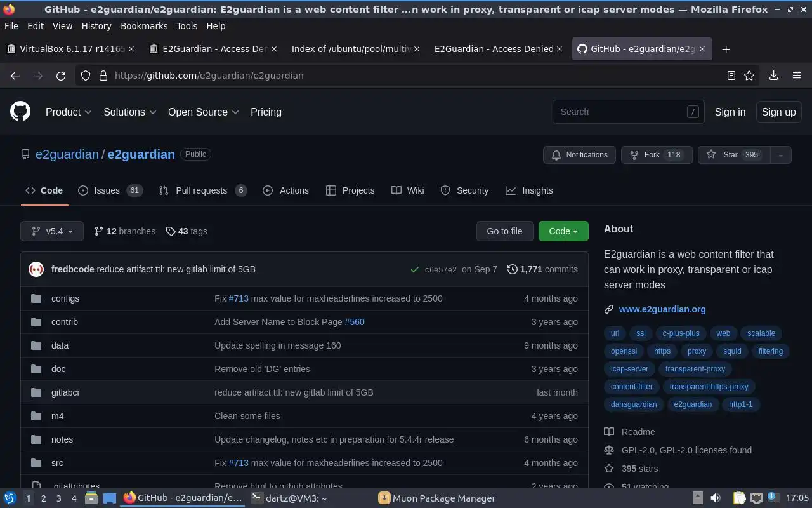
Task: Open the www.e2guardian.org link
Action: tap(662, 309)
